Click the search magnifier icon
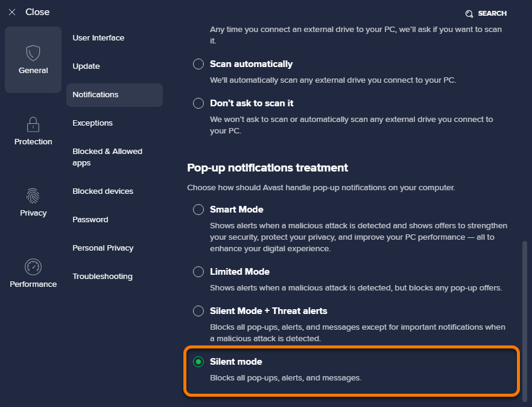The width and height of the screenshot is (532, 407). coord(469,14)
